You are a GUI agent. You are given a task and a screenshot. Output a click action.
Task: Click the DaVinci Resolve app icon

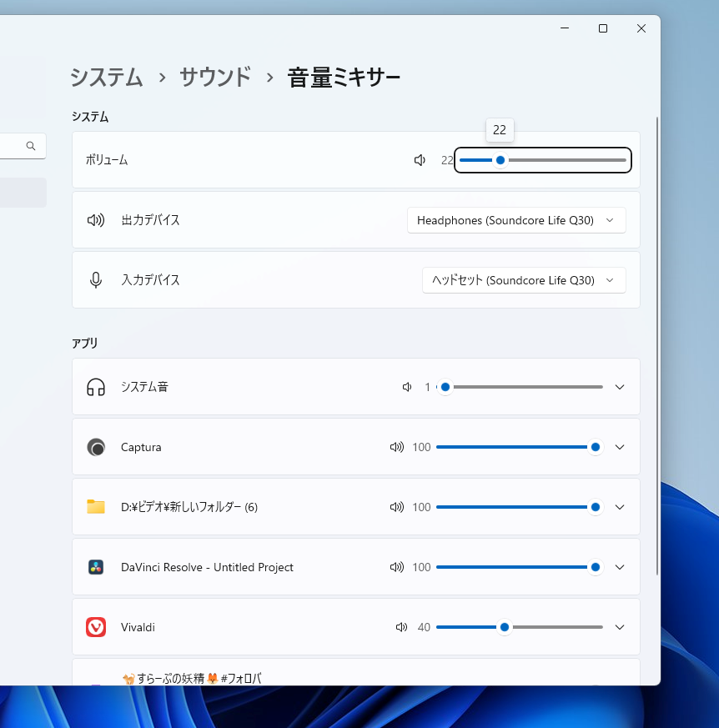point(96,567)
